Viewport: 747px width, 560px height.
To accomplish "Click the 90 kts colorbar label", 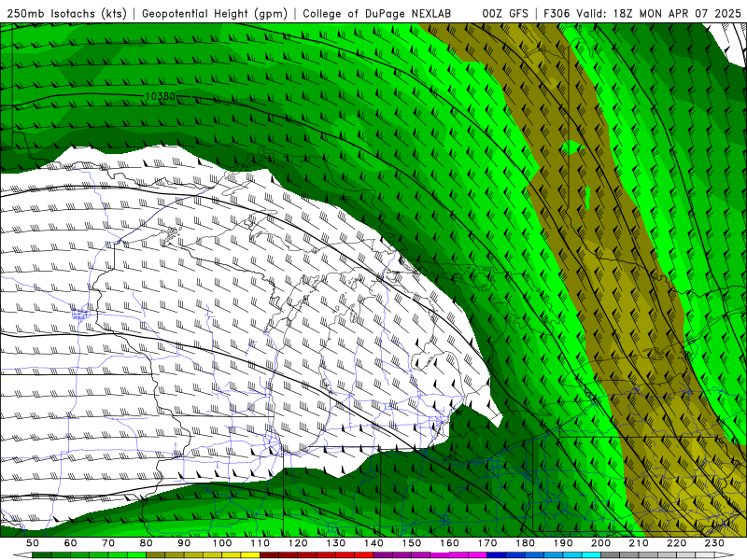I will coord(184,543).
